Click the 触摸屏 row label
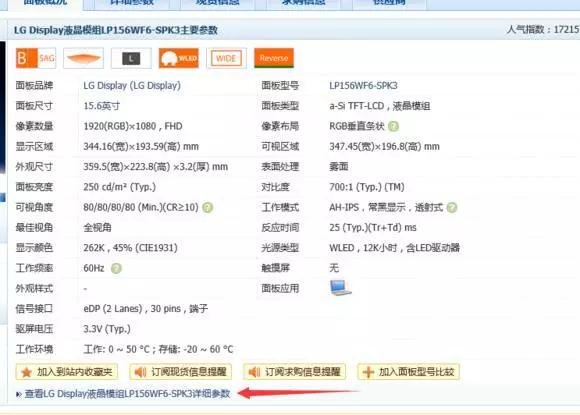Screen dimensions: 580x415 (x=275, y=268)
